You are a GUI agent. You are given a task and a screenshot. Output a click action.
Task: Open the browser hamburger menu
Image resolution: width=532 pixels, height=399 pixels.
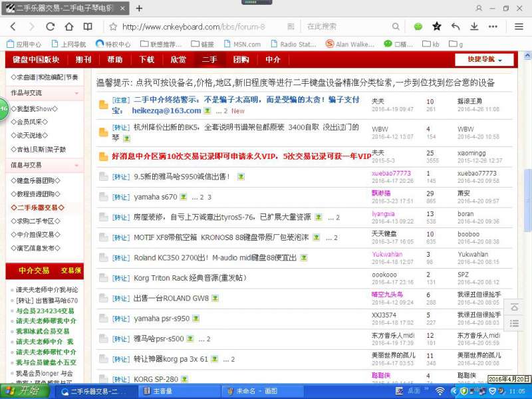519,27
